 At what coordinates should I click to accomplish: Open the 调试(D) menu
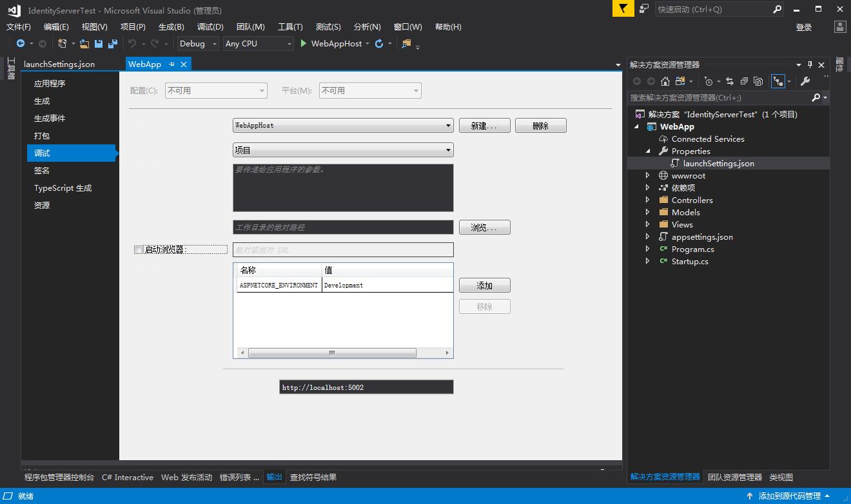point(210,27)
